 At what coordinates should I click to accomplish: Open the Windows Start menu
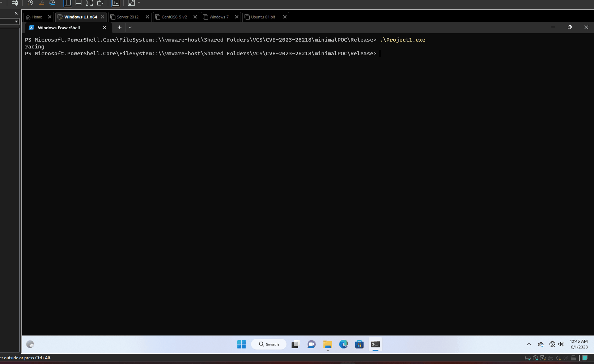pos(241,344)
